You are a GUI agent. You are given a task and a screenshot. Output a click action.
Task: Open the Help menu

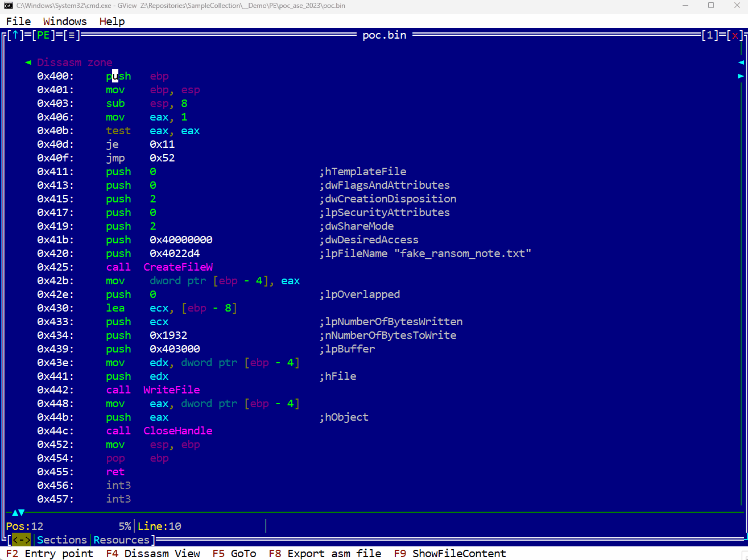click(112, 22)
